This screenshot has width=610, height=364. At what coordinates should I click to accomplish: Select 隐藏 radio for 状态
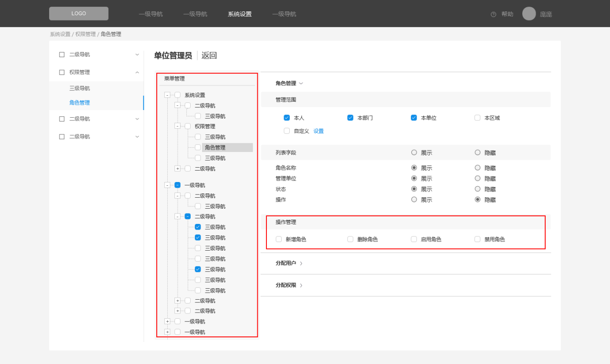pos(477,189)
